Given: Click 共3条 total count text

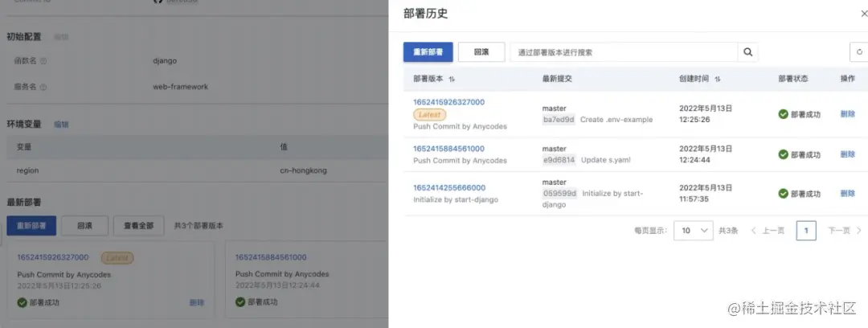Looking at the screenshot, I should [x=728, y=231].
